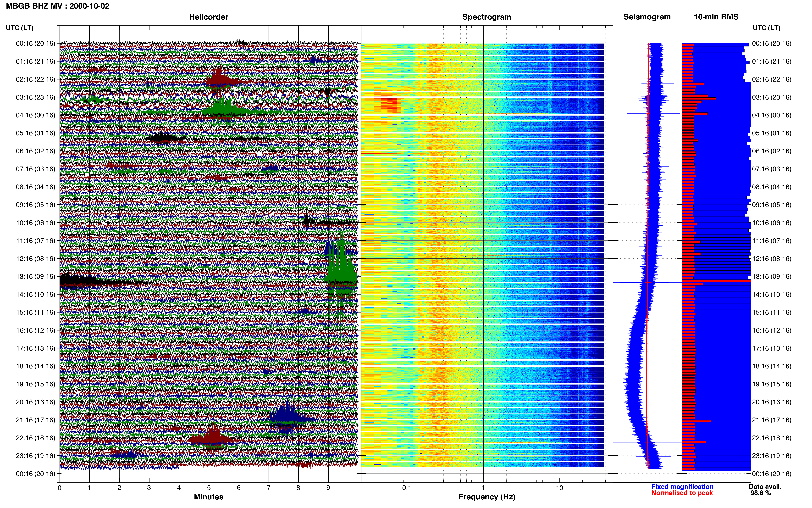812x508 pixels.
Task: Click the 'Frequency (Hz)' x-axis label
Action: [x=487, y=497]
